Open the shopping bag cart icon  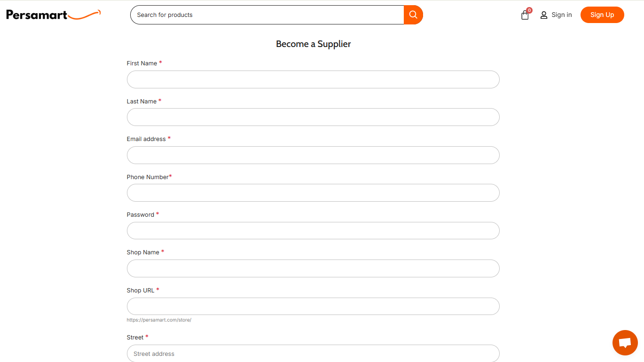click(x=525, y=16)
